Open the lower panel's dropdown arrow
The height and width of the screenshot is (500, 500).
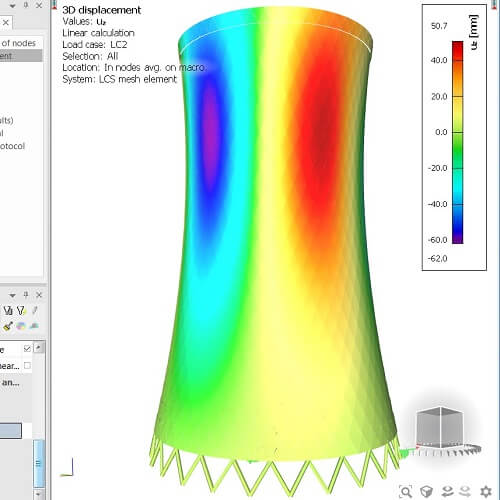click(x=12, y=295)
